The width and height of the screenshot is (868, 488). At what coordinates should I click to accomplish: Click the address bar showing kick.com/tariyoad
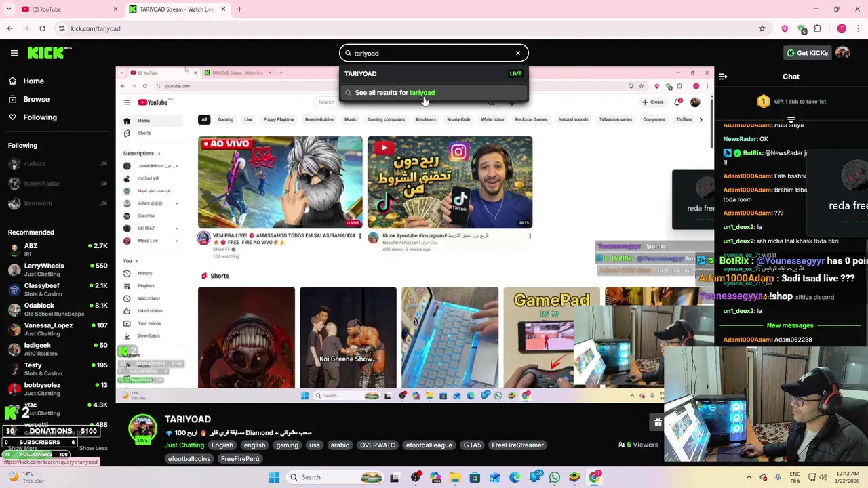(x=407, y=28)
